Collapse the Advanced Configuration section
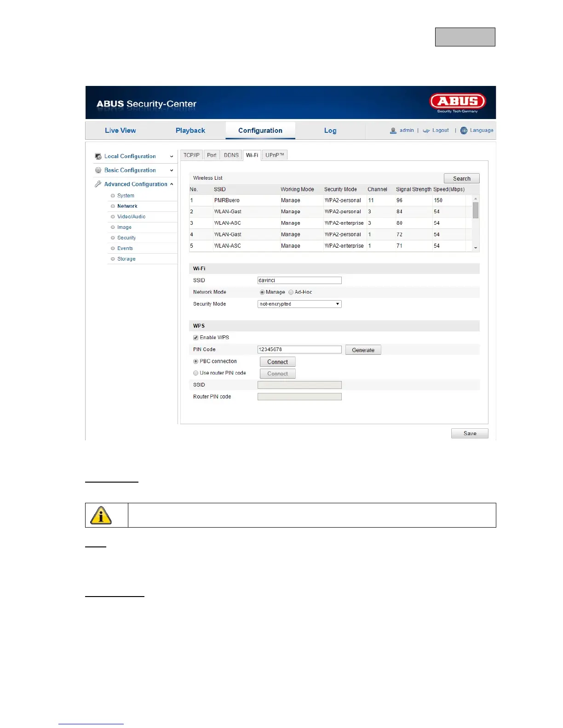Screen dimensions: 563x728 pyautogui.click(x=172, y=184)
